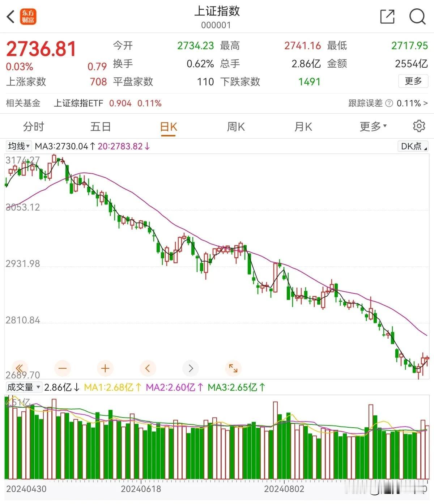Tap the MA 20:2783.82 indicator text
Viewport: 434px width, 504px height.
pyautogui.click(x=124, y=146)
